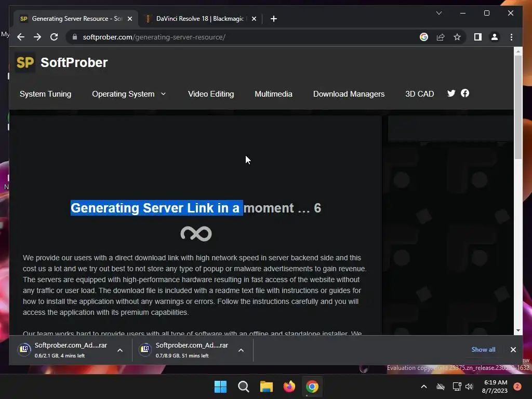This screenshot has height=399, width=532.
Task: Go to Multimedia category
Action: coord(273,94)
